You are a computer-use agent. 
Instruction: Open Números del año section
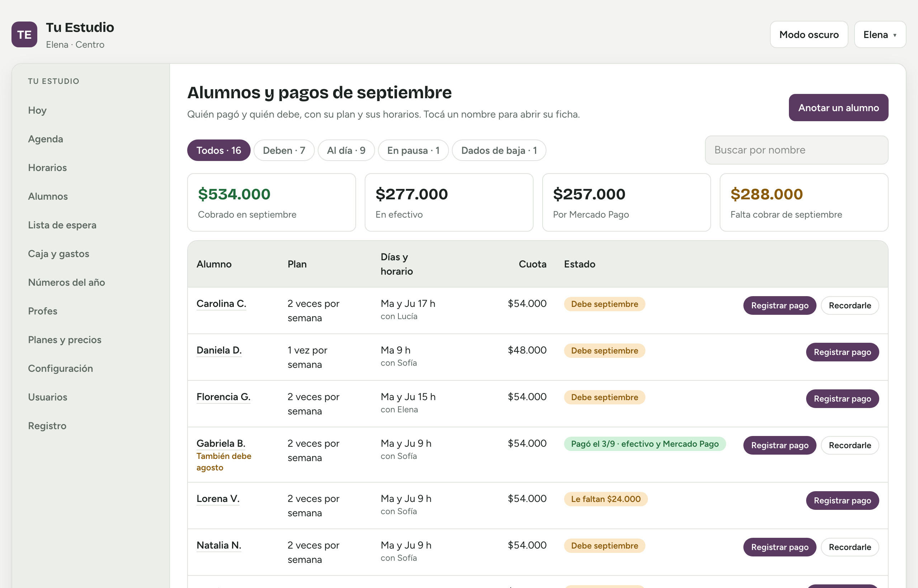pos(66,282)
